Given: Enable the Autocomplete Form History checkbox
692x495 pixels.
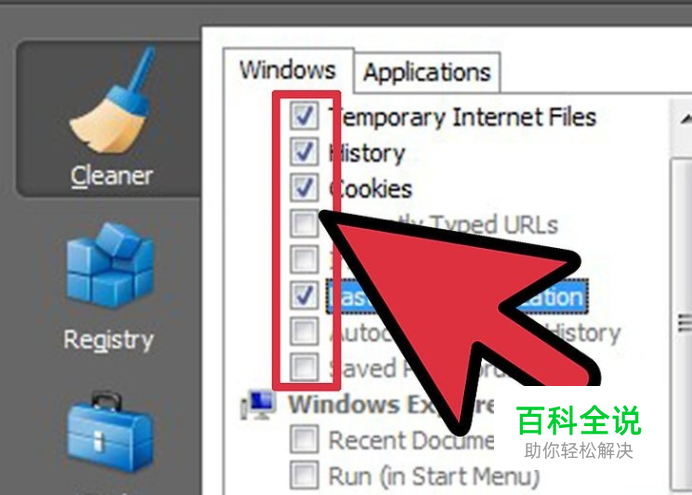Looking at the screenshot, I should tap(304, 331).
